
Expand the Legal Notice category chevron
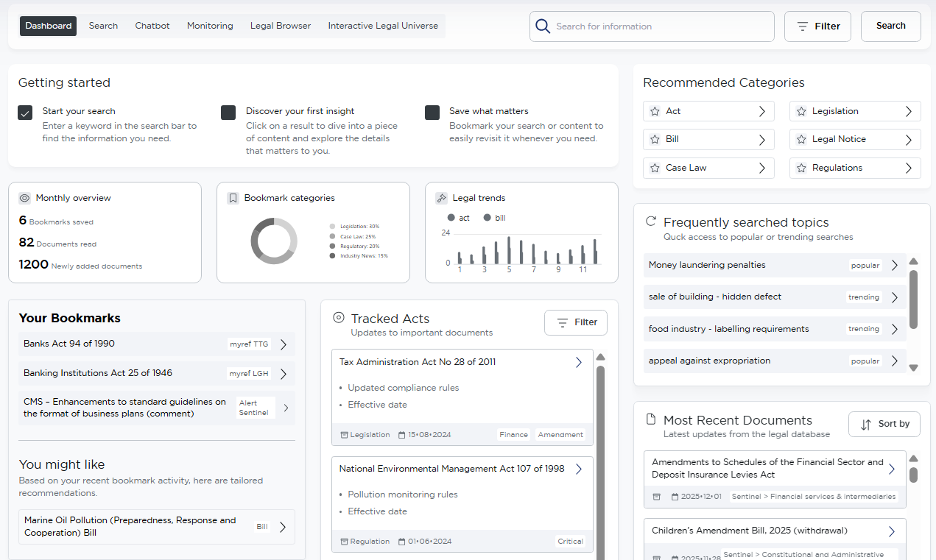[909, 139]
